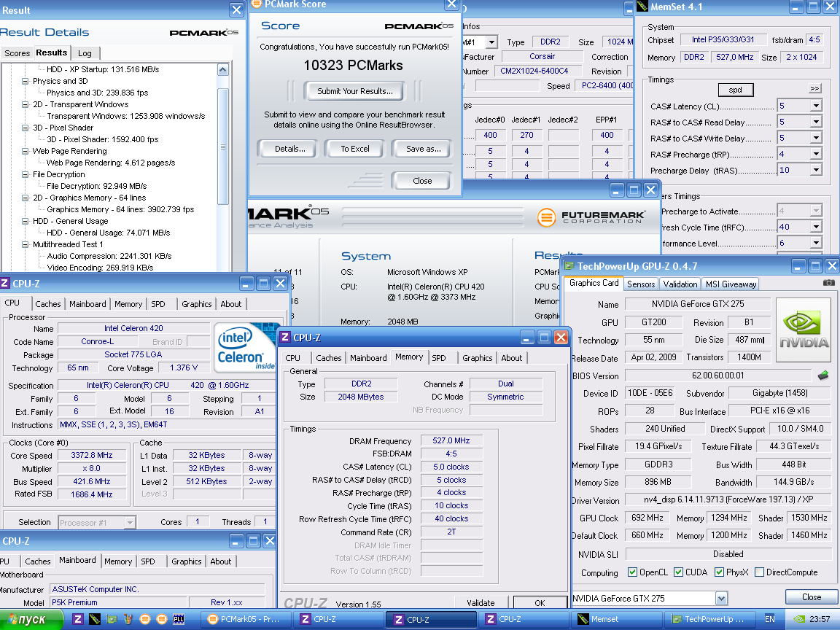Viewport: 840px width, 630px height.
Task: Open CPU-Z from the quick launch bar
Action: coord(78,619)
